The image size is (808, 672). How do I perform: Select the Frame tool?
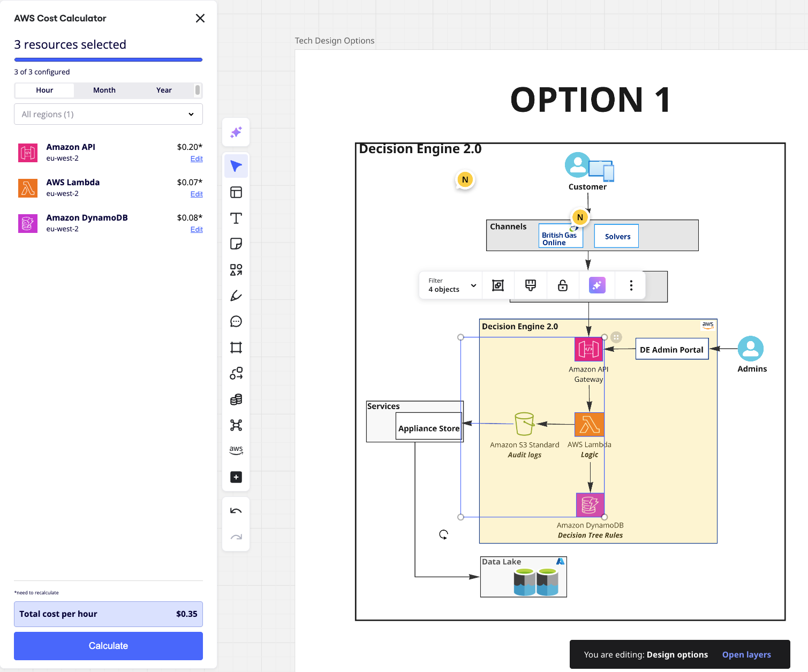coord(236,348)
